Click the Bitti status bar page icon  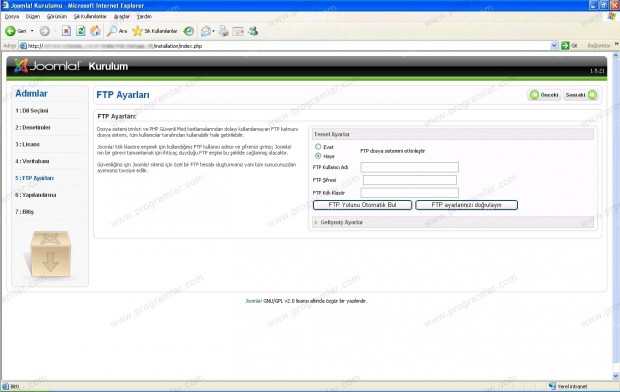(x=5, y=386)
